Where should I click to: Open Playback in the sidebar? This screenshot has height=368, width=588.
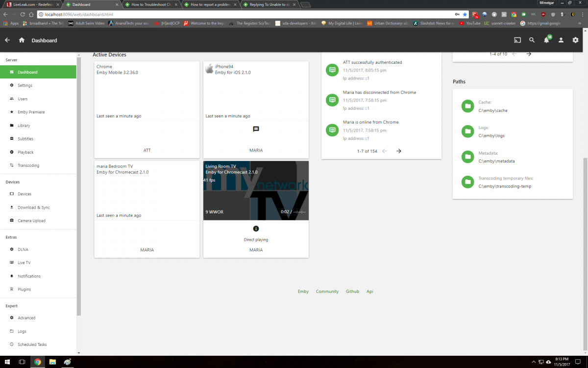pos(38,152)
